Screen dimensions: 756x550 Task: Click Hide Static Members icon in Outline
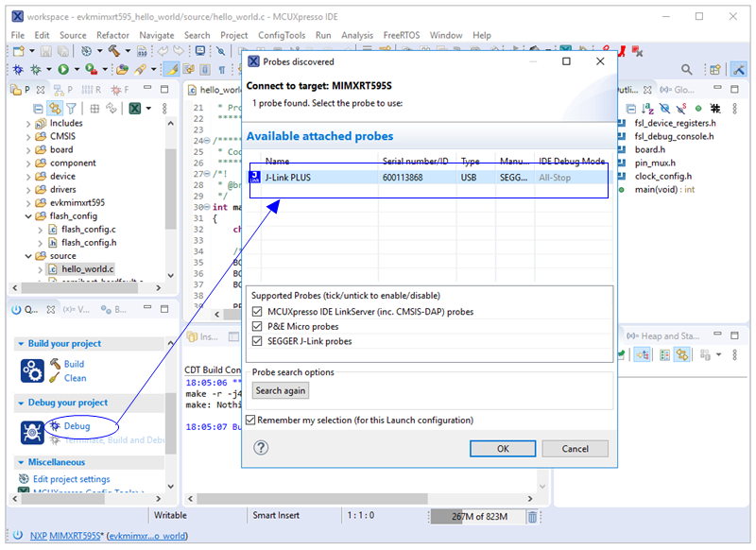click(681, 109)
